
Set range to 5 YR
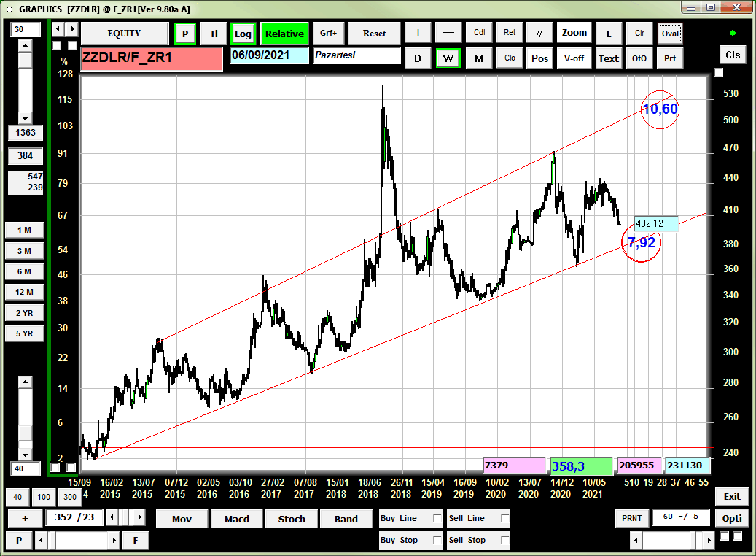pos(24,333)
